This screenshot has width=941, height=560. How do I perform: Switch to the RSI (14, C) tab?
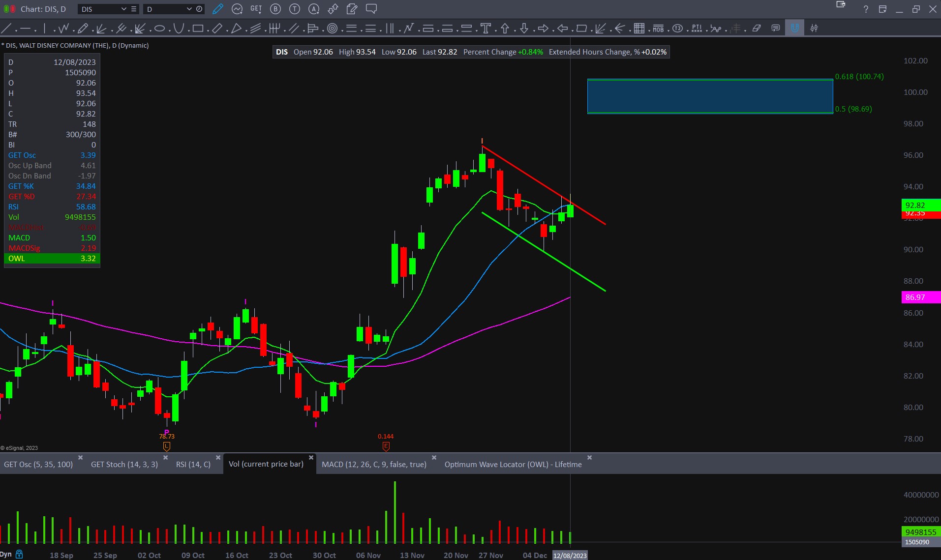[x=193, y=464]
